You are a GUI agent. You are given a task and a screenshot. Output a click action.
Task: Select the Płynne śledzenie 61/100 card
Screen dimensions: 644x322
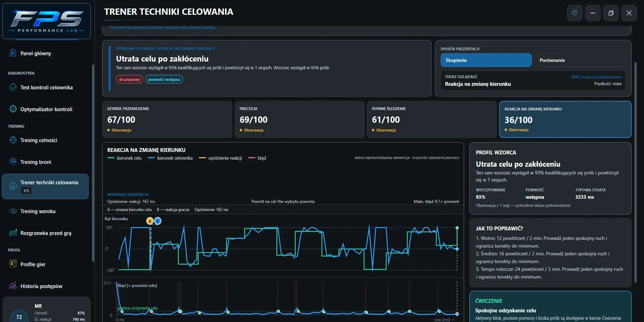point(432,119)
